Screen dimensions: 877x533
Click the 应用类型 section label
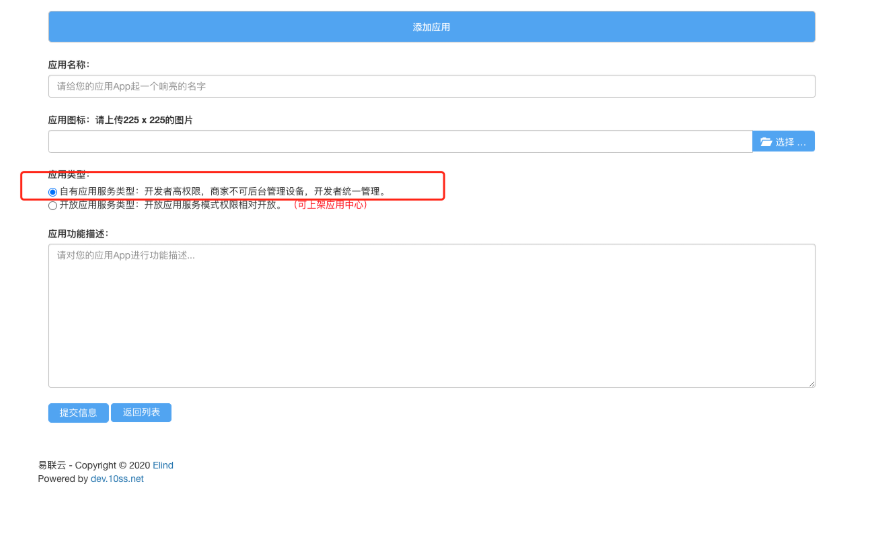[69, 175]
